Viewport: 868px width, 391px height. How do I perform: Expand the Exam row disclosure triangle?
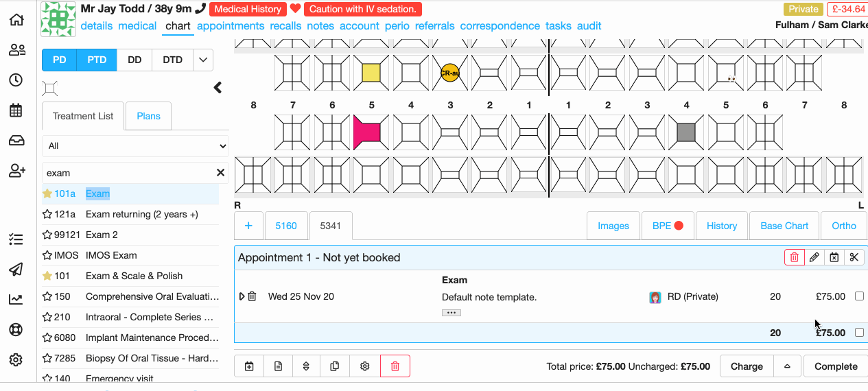point(242,296)
